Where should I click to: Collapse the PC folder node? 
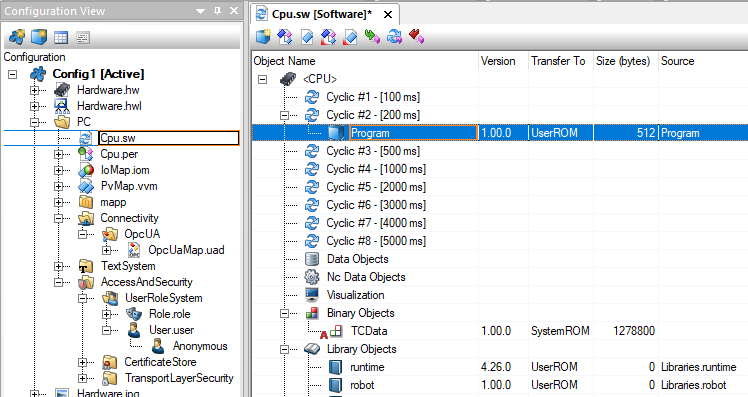pyautogui.click(x=34, y=122)
